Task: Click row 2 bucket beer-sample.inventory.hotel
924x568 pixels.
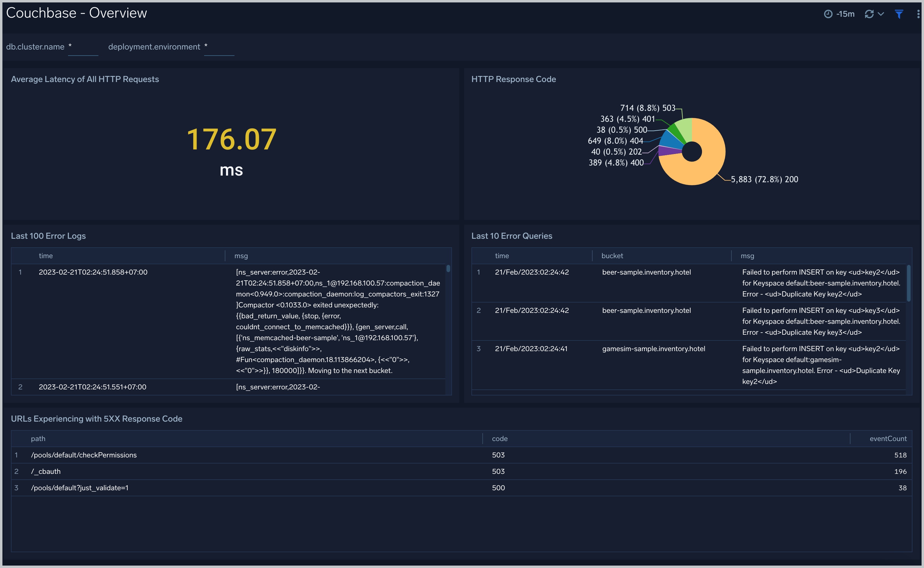Action: (x=646, y=311)
